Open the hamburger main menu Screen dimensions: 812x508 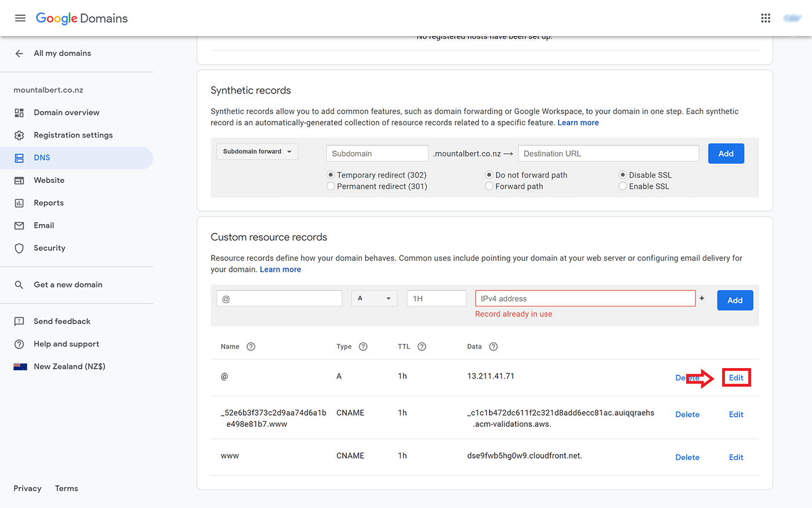click(x=20, y=18)
